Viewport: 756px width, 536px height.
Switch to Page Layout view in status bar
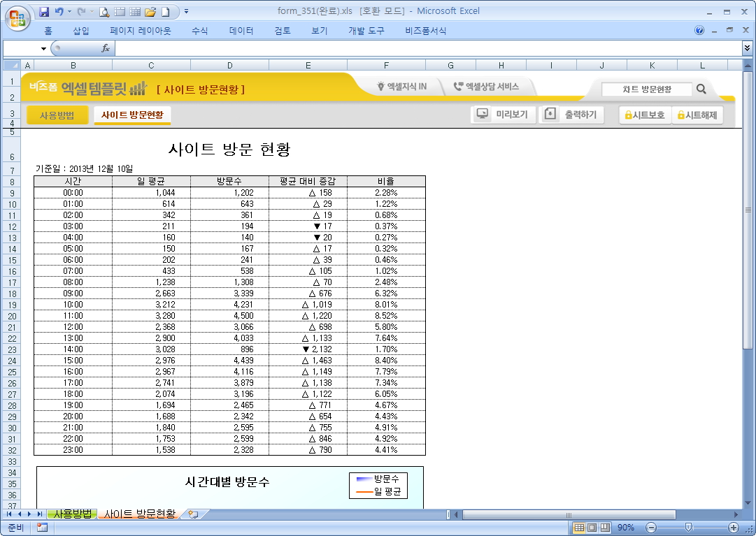click(x=592, y=528)
